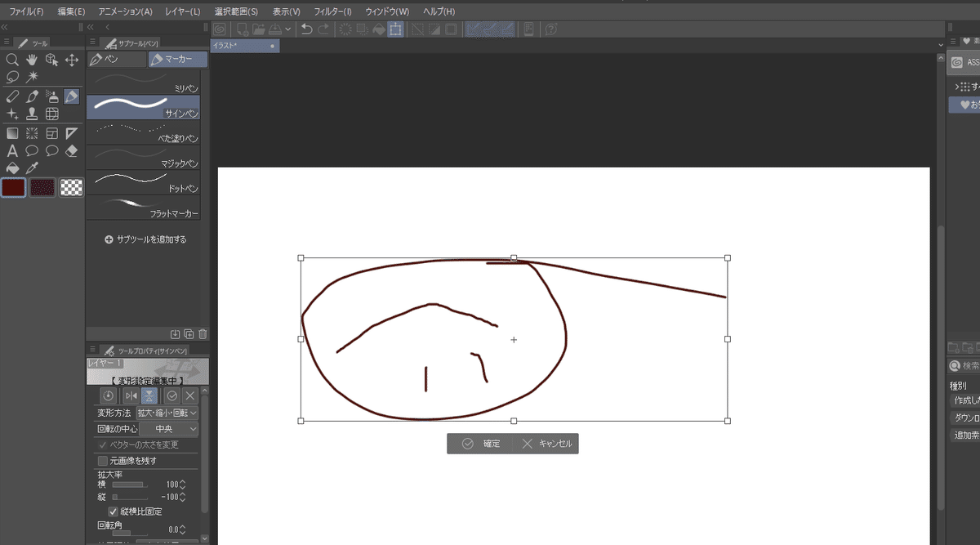Select the Gradient tool
The image size is (980, 545).
coord(12,133)
